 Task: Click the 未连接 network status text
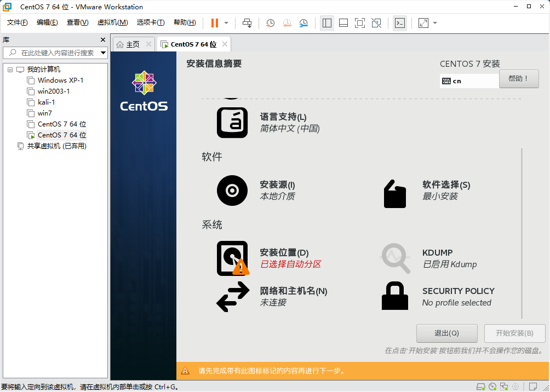(273, 302)
